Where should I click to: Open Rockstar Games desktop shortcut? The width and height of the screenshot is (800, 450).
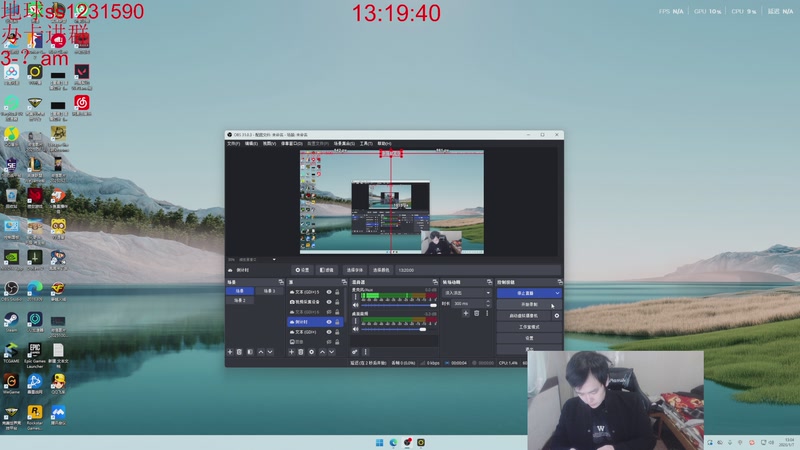coord(35,417)
